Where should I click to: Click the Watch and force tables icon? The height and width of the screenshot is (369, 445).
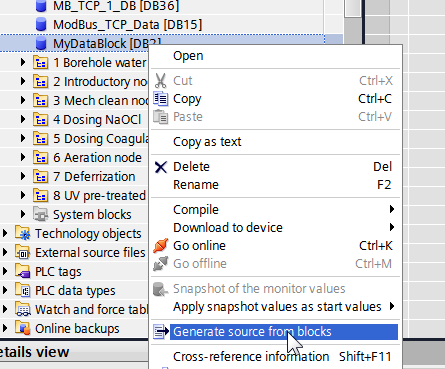point(23,309)
